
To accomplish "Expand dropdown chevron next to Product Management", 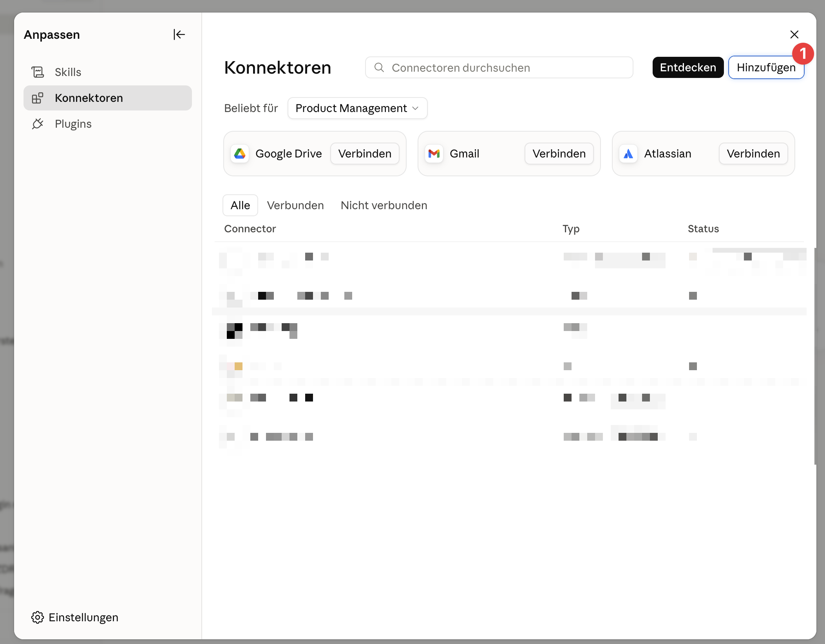I will [416, 108].
